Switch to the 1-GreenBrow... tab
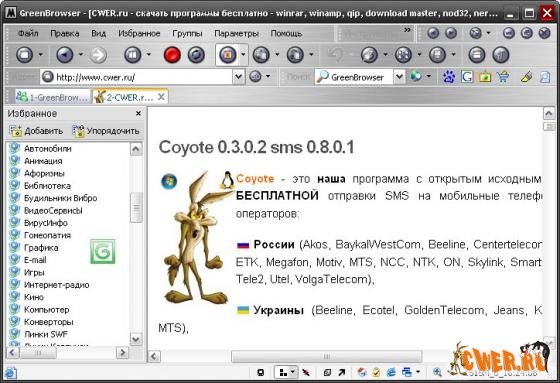 [x=52, y=97]
